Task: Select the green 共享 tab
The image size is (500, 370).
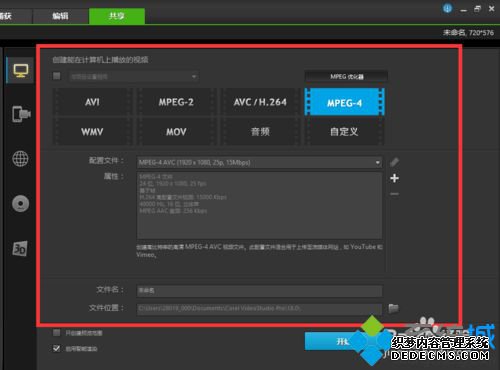Action: pyautogui.click(x=117, y=16)
